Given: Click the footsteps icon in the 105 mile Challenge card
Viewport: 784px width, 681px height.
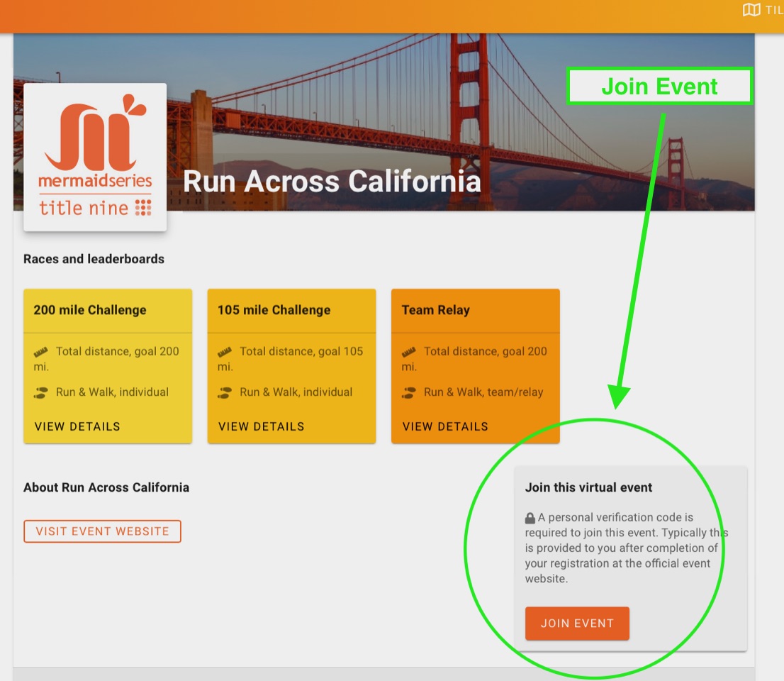Looking at the screenshot, I should pos(225,393).
